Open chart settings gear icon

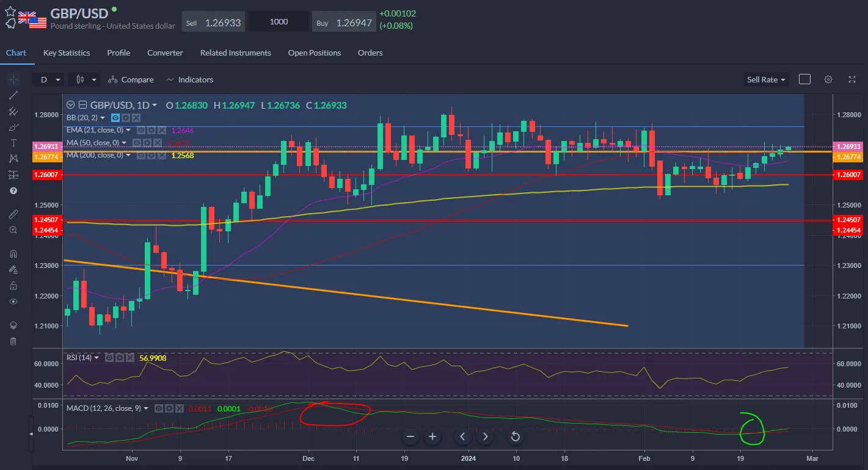(x=828, y=79)
